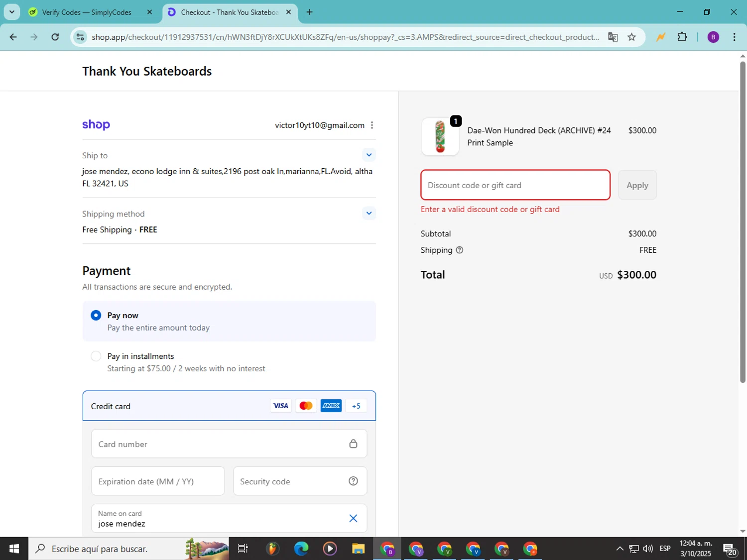The height and width of the screenshot is (560, 747).
Task: Click the Mastercard icon
Action: click(306, 406)
